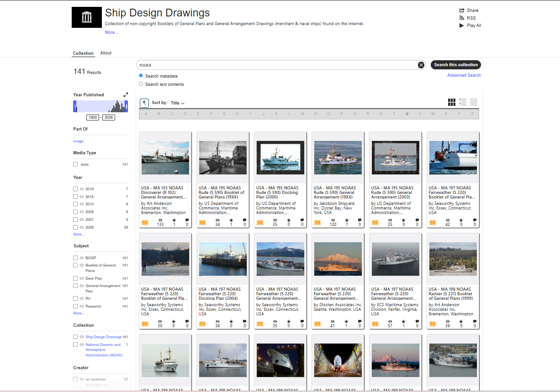The height and width of the screenshot is (392, 560).
Task: Click right handle of year range slider
Action: point(127,106)
